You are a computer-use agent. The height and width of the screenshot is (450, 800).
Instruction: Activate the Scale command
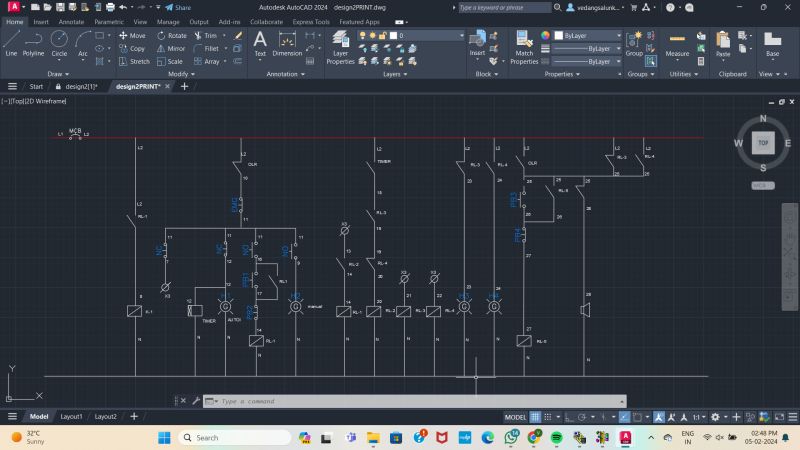(169, 61)
